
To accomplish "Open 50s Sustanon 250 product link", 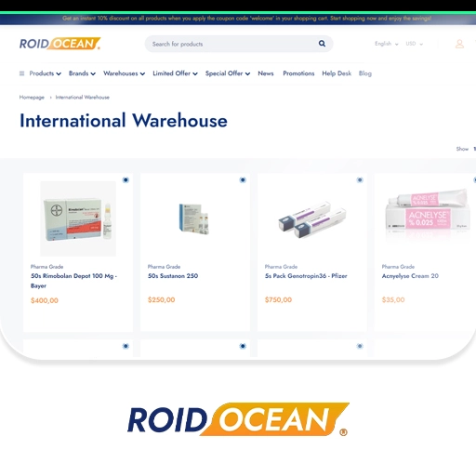I will click(173, 276).
